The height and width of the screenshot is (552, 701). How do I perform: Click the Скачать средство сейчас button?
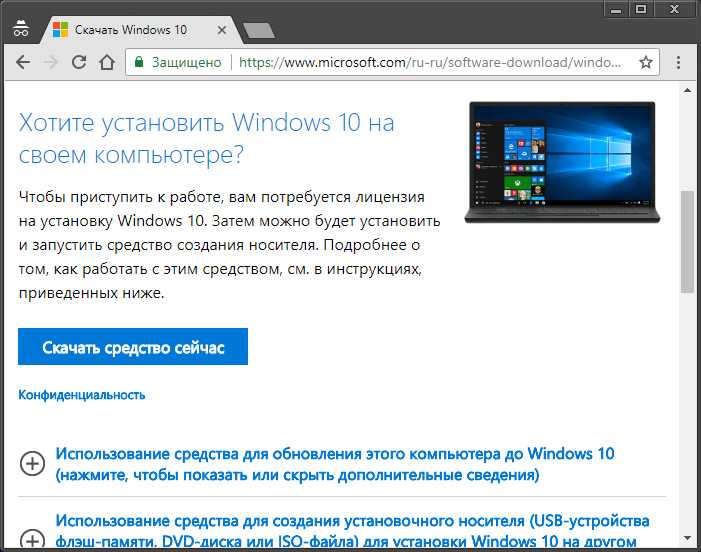[133, 347]
